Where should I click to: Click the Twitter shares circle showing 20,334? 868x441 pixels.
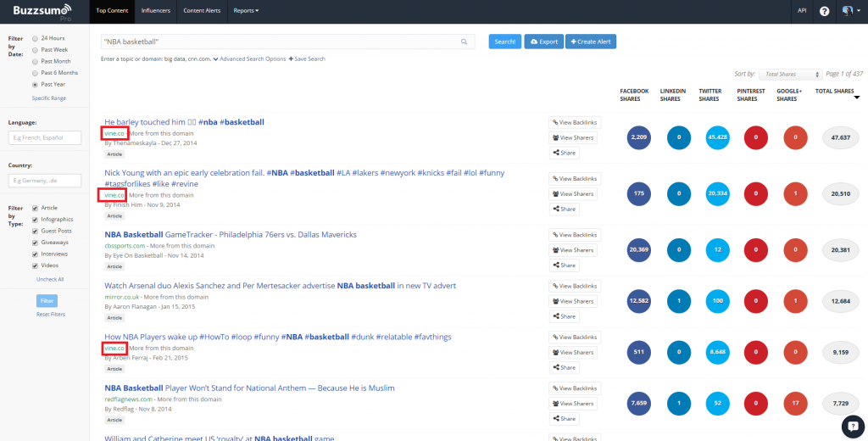(717, 194)
